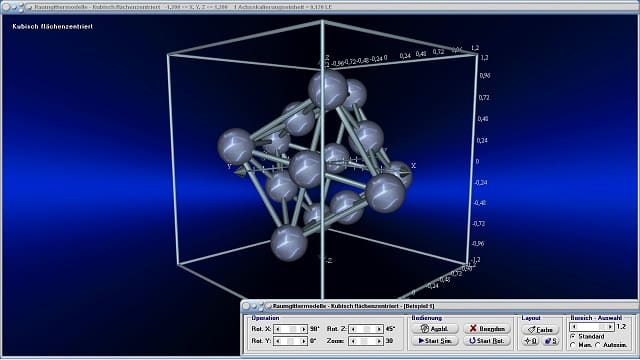Viewport: 640px width, 360px height.
Task: Select the Man. radio option
Action: [573, 345]
